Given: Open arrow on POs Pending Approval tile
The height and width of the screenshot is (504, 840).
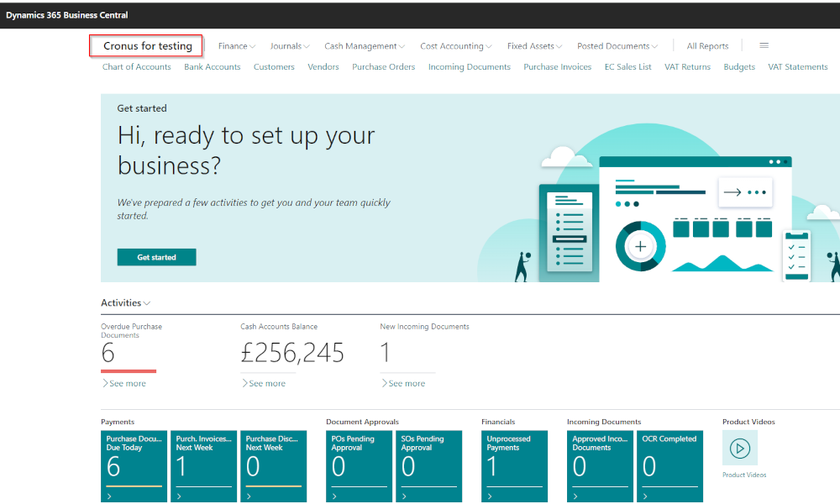Looking at the screenshot, I should click(x=334, y=496).
